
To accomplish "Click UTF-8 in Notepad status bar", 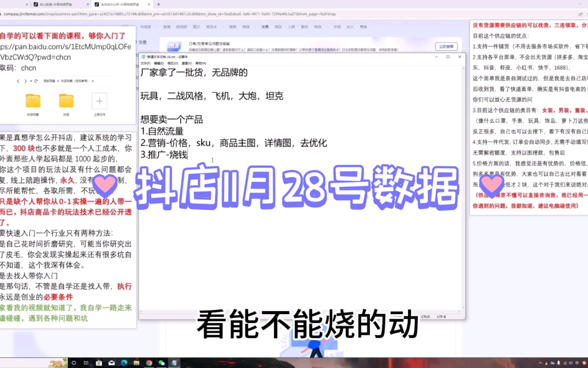I will point(441,317).
